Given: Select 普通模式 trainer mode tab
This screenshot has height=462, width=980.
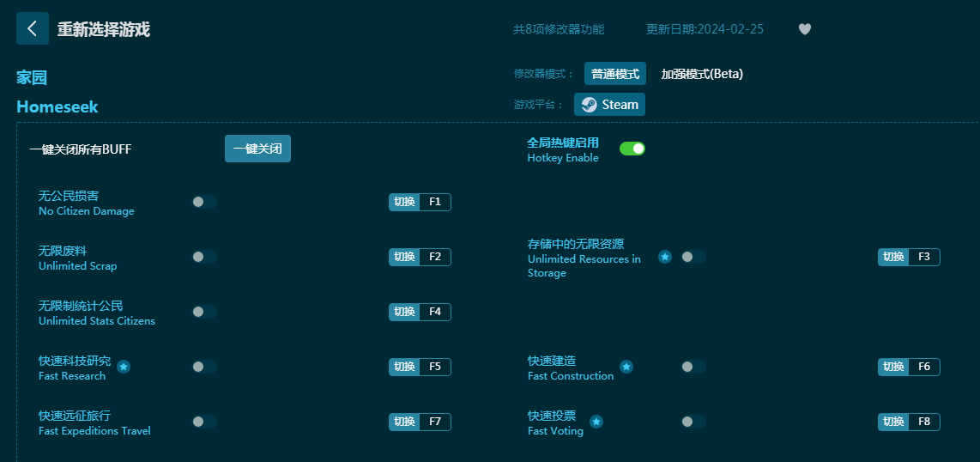Looking at the screenshot, I should [615, 74].
